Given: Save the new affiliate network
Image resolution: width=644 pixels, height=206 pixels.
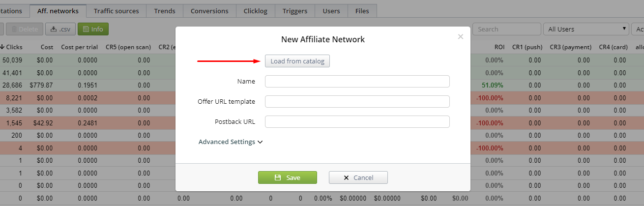Looking at the screenshot, I should click(x=288, y=177).
